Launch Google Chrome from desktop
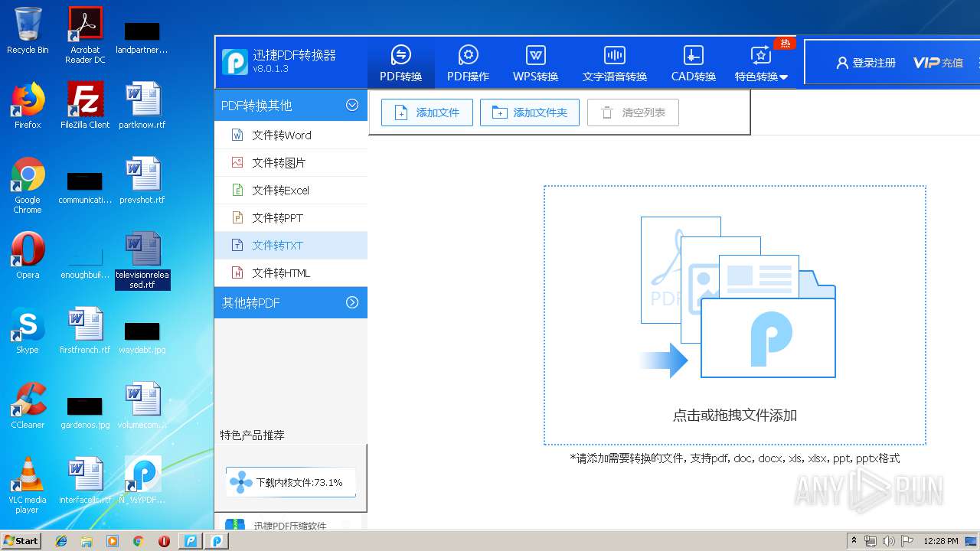The image size is (980, 551). [x=28, y=185]
